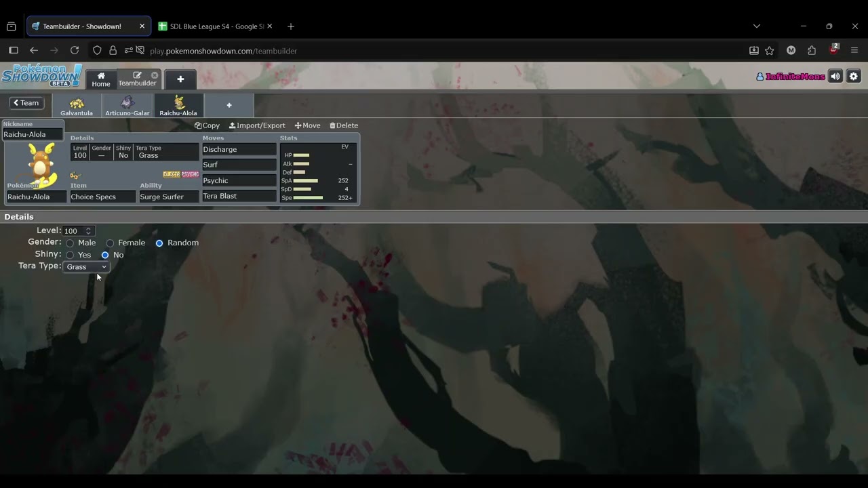Click the browser address bar URL

(223, 51)
